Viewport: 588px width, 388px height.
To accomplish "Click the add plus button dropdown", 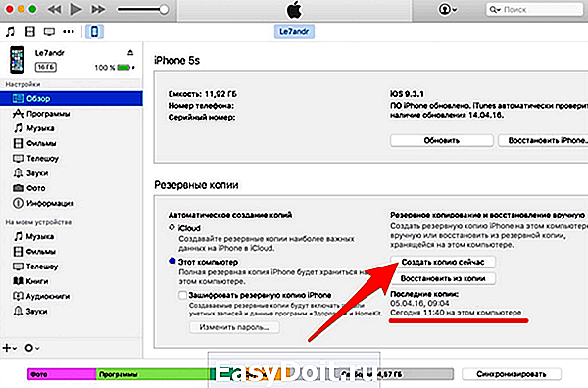I will coord(10,348).
